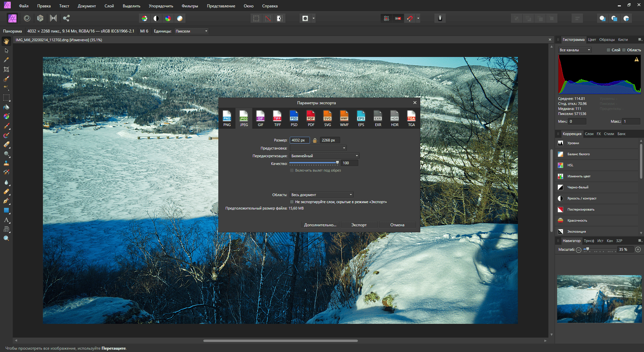Toggle histogram 'Слой' checkbox
644x352 pixels.
[x=608, y=50]
